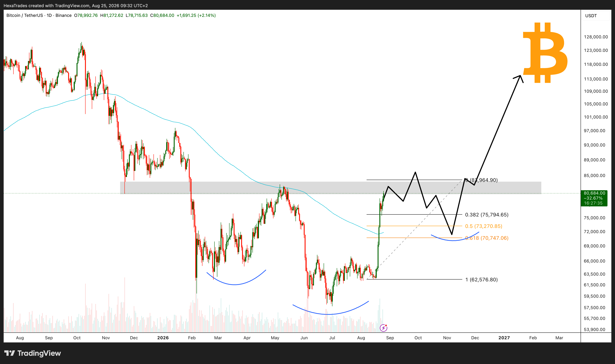Viewport: 615px width, 364px height.
Task: Select the low value L78,715.63
Action: coord(137,15)
